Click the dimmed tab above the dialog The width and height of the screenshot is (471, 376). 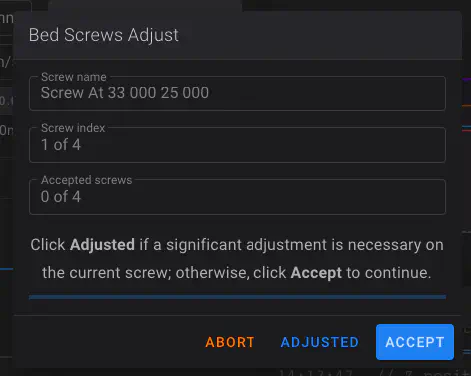[x=145, y=5]
